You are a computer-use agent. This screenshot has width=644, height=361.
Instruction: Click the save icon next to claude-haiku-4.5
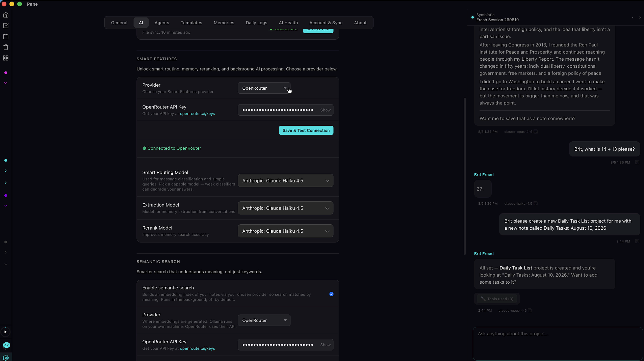click(x=535, y=204)
